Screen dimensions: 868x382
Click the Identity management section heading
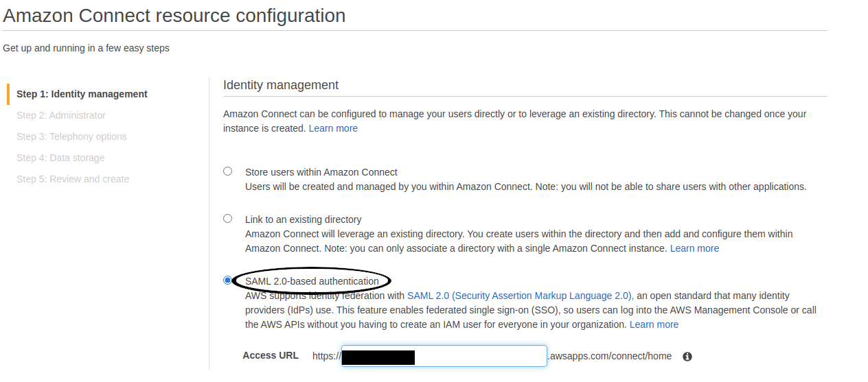(x=281, y=85)
